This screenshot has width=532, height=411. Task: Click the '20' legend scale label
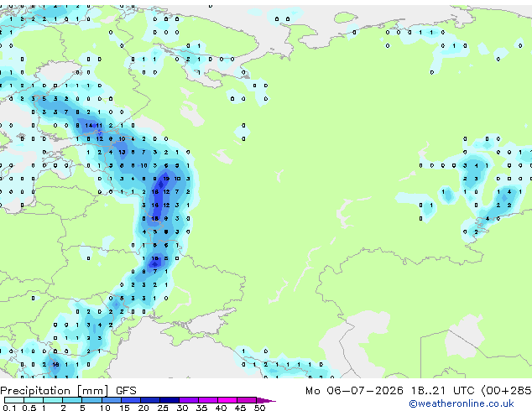point(143,408)
